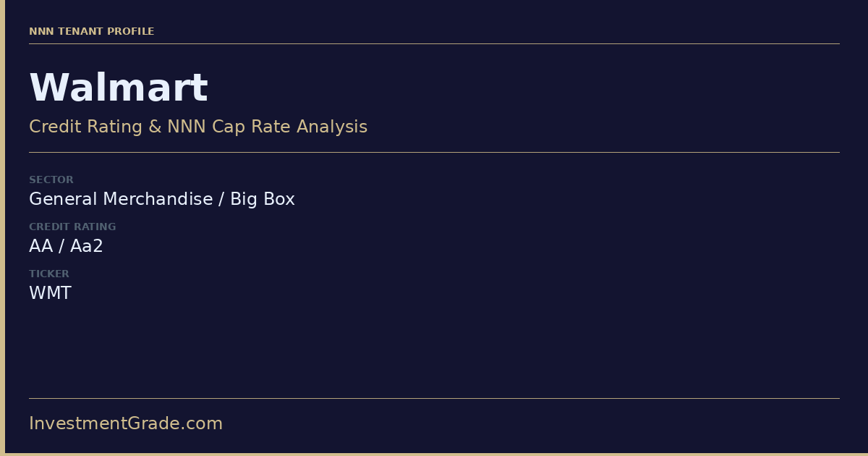Click the divider line above InvestmentGrade.com
Screen dimensions: 868x456
[434, 398]
